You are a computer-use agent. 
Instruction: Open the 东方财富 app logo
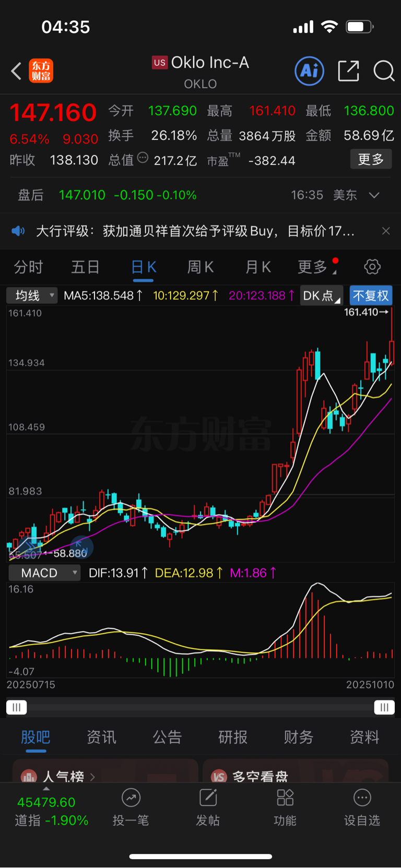point(41,71)
